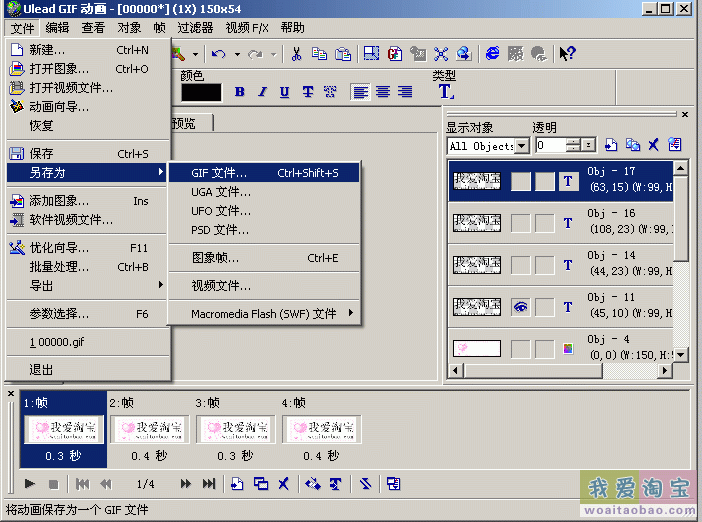Screen dimensions: 702x522
Task: Toggle eye visibility for Obj - 11
Action: [521, 307]
